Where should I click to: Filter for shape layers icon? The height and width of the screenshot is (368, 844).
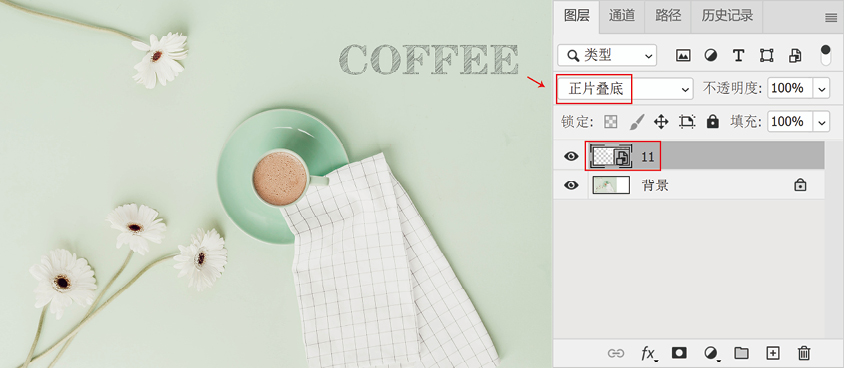(x=766, y=55)
